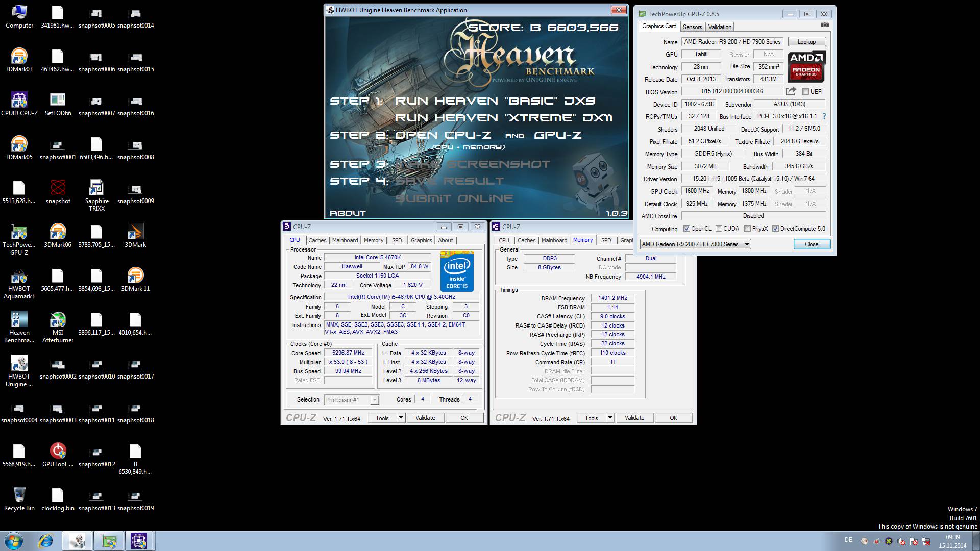Open the About tab in left CPU-Z window
This screenshot has width=980, height=551.
pyautogui.click(x=446, y=240)
